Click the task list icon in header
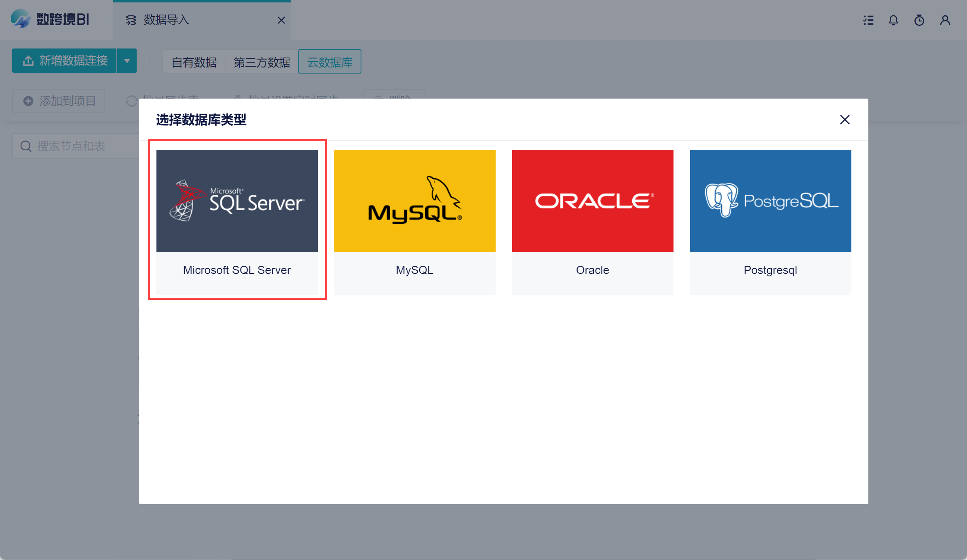 (x=868, y=20)
